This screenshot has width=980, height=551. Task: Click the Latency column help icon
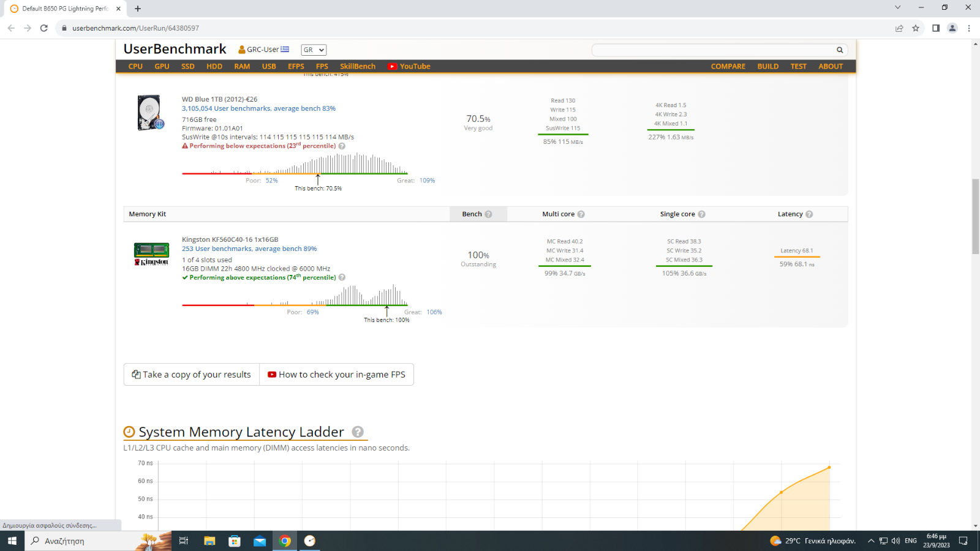coord(809,214)
